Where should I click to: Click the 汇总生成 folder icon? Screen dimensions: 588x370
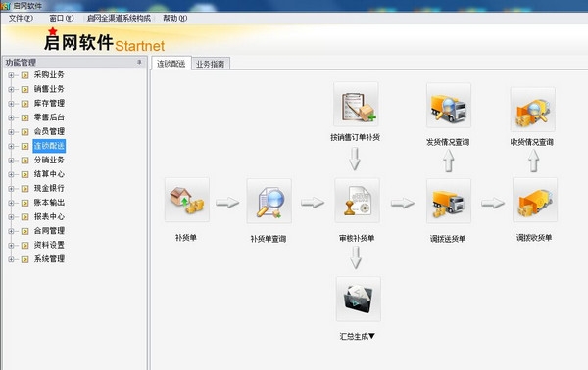pos(358,299)
